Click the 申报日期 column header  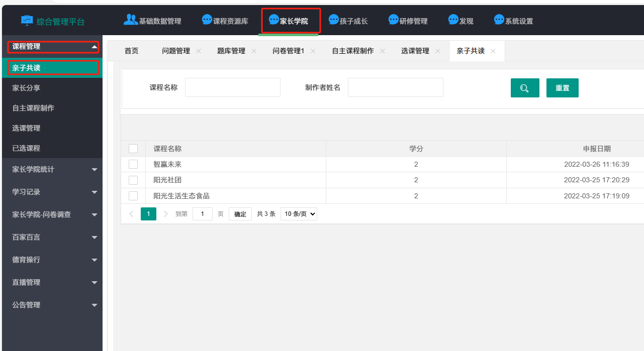[x=597, y=149]
